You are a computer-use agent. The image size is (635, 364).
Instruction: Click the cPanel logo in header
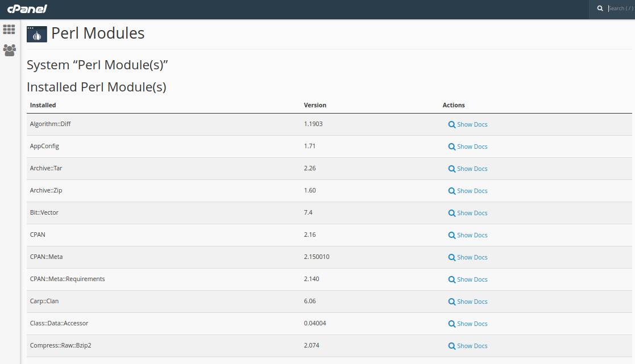point(27,9)
